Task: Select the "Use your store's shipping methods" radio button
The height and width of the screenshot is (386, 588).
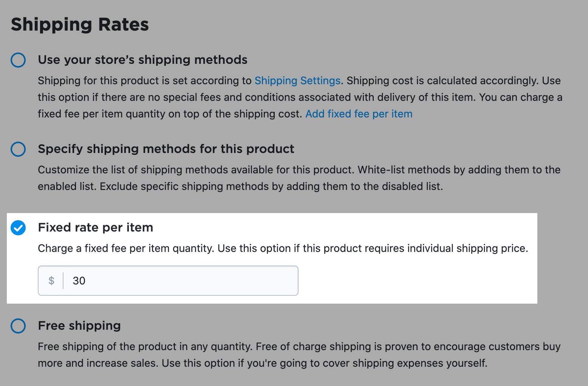Action: coord(18,60)
